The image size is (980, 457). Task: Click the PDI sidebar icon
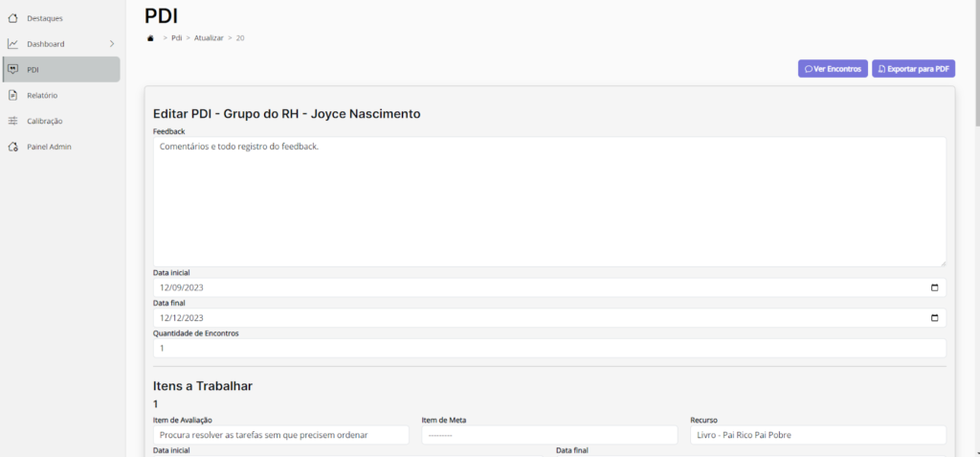12,69
